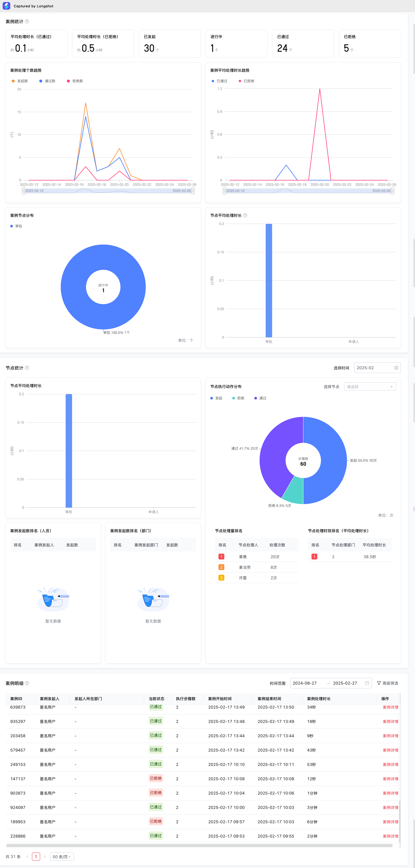This screenshot has width=415, height=868.
Task: Click the empty-data illustration in 案例发起数排名（部门）
Action: pyautogui.click(x=153, y=599)
